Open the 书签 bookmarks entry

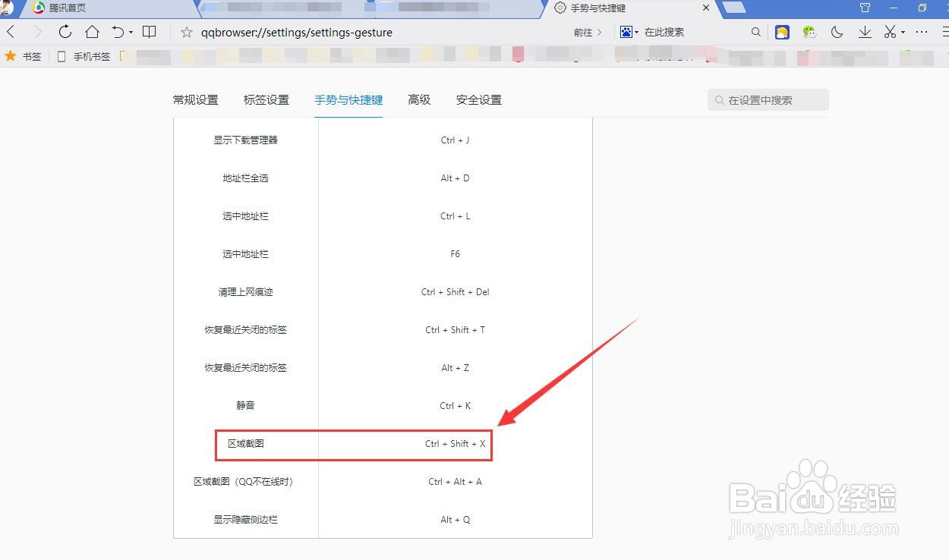(x=32, y=55)
